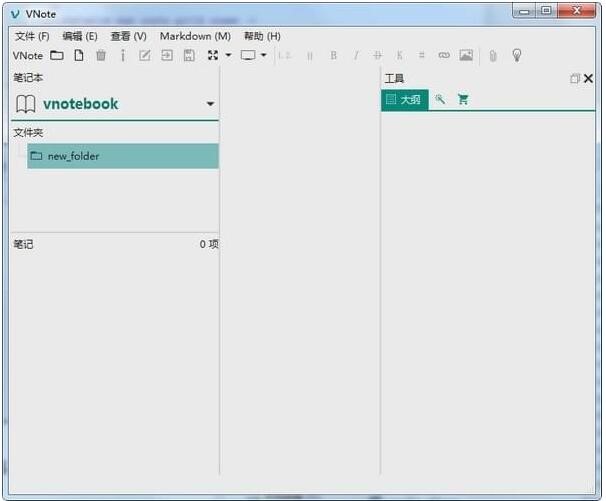606x501 pixels.
Task: Click the light bulb icon in toolbar
Action: [517, 56]
